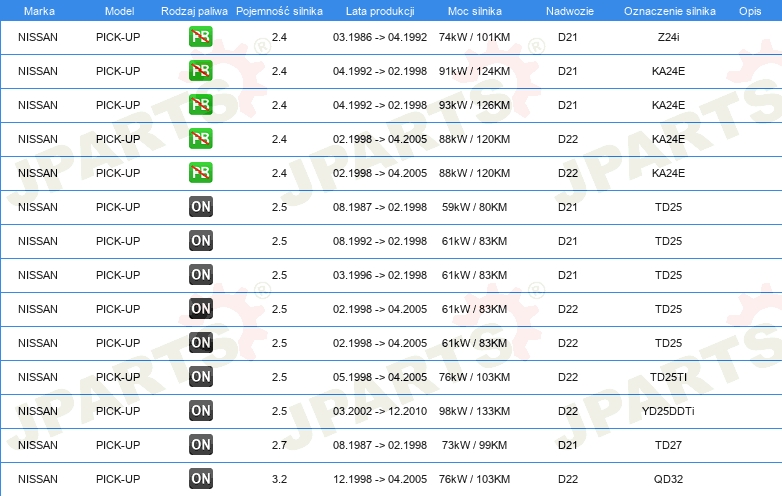Click TD25 in the 59kW / 80KM row
The height and width of the screenshot is (496, 782).
click(x=668, y=207)
